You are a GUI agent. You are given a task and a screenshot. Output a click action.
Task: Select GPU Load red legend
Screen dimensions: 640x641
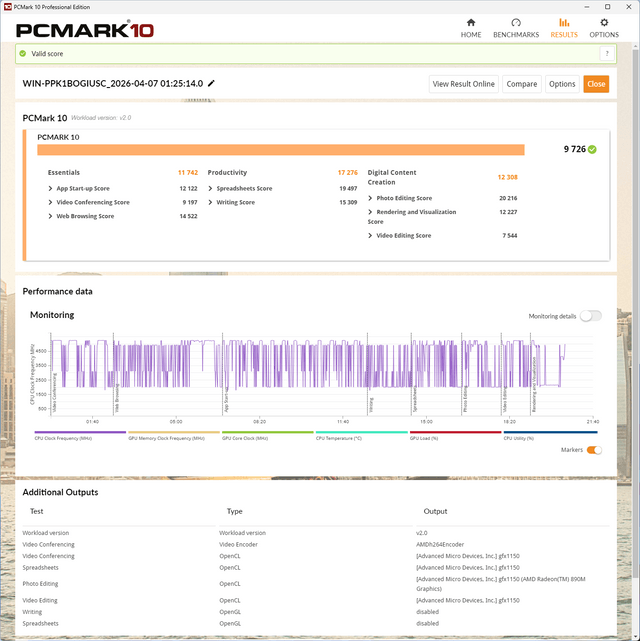click(x=455, y=435)
